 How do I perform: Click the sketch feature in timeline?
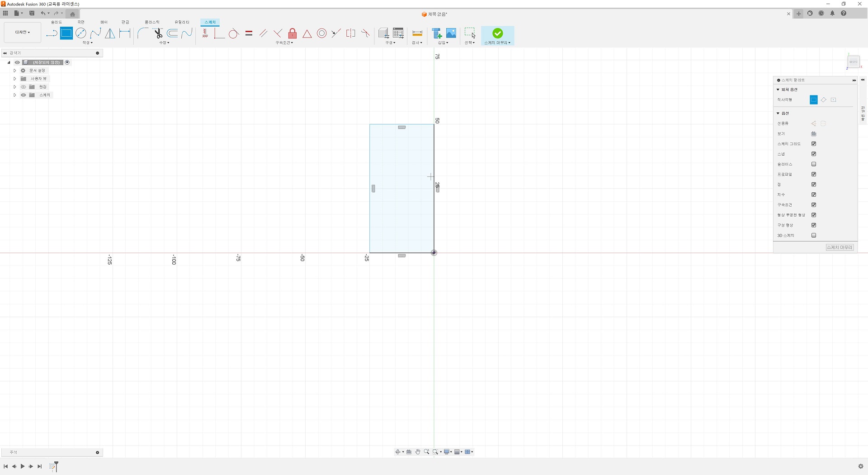coord(53,466)
